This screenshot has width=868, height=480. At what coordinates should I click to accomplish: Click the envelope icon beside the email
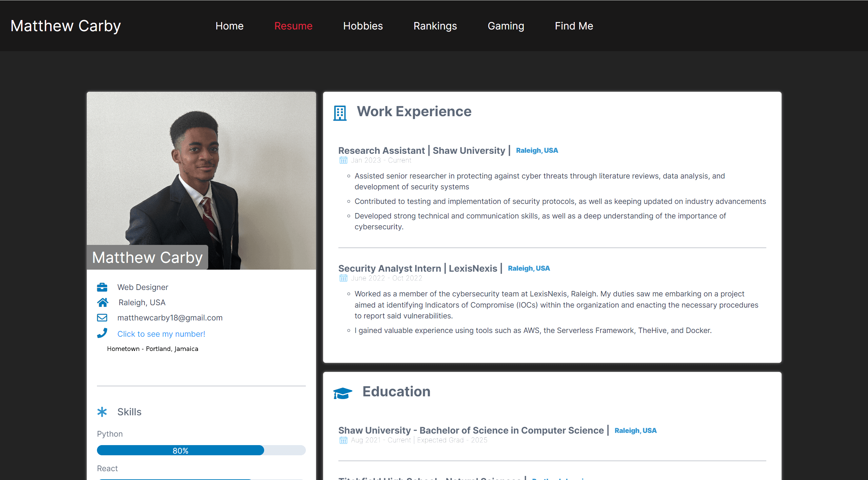pyautogui.click(x=102, y=318)
